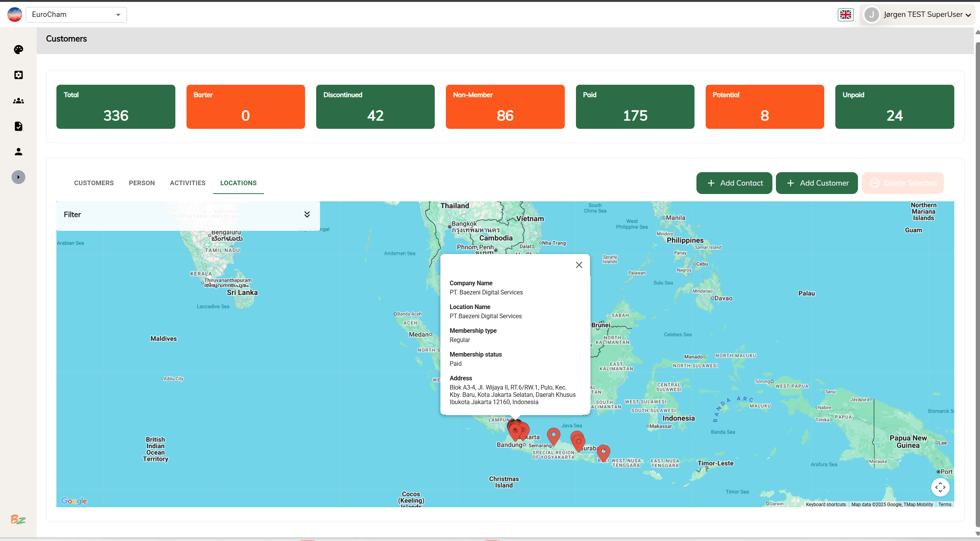Click the front map marker near Surabaya
Viewport: 980px width, 541px height.
click(x=579, y=443)
